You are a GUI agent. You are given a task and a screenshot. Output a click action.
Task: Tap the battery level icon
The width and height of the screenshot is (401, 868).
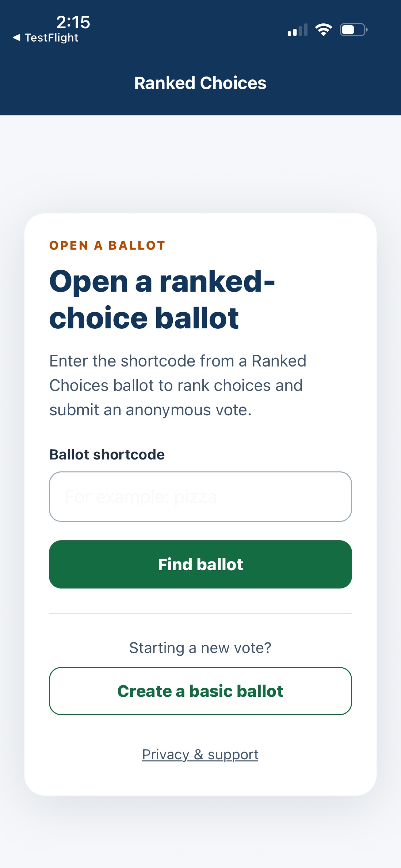354,30
